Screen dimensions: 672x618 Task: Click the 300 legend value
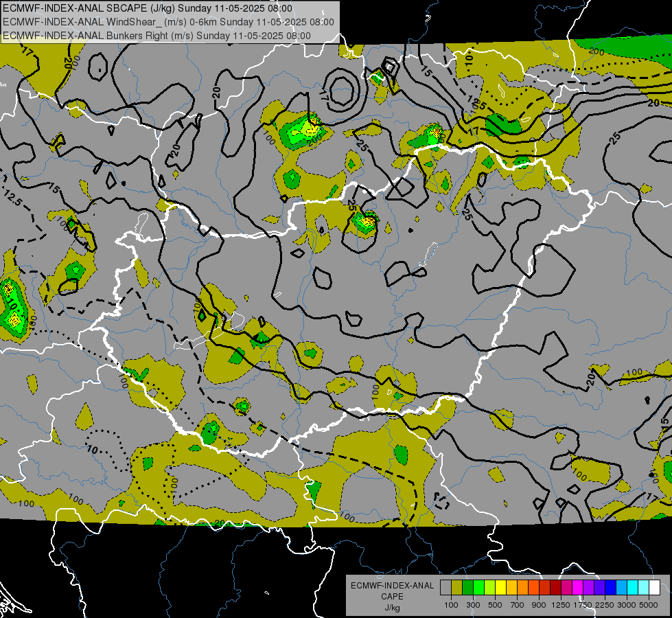473,605
